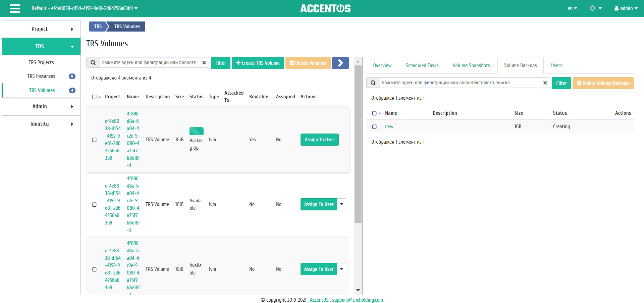Collapse the TRS sidebar section
Screen dimensions: 644x303
click(x=41, y=47)
